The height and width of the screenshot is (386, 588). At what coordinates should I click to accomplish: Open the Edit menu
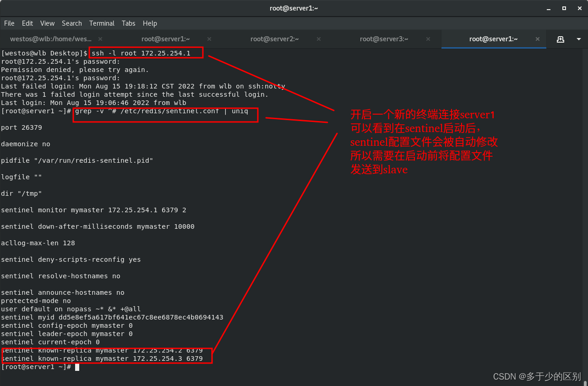point(27,23)
